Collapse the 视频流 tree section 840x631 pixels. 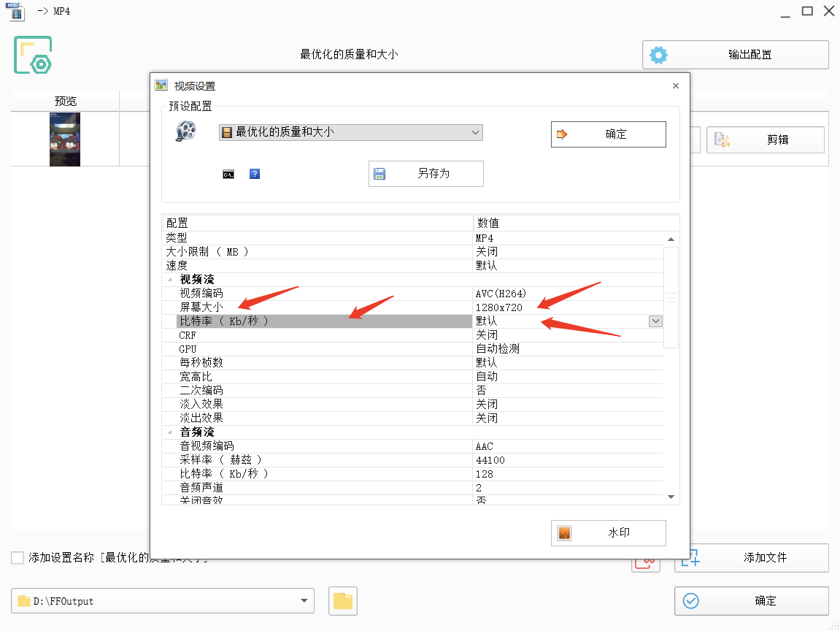pyautogui.click(x=170, y=279)
